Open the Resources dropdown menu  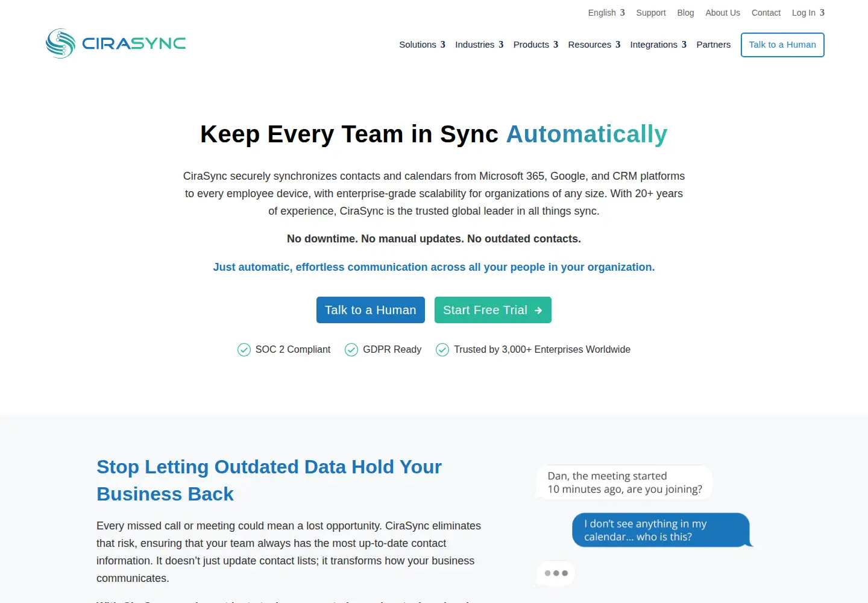[x=594, y=45]
